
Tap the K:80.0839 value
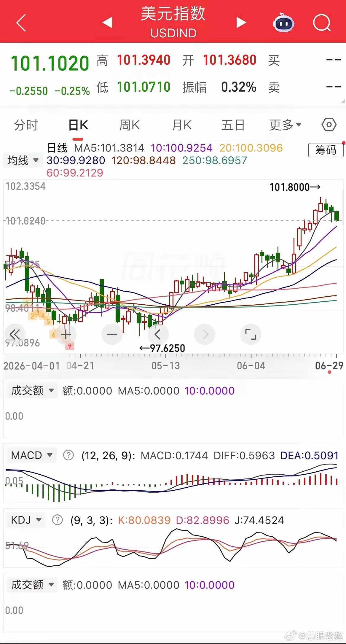(144, 520)
